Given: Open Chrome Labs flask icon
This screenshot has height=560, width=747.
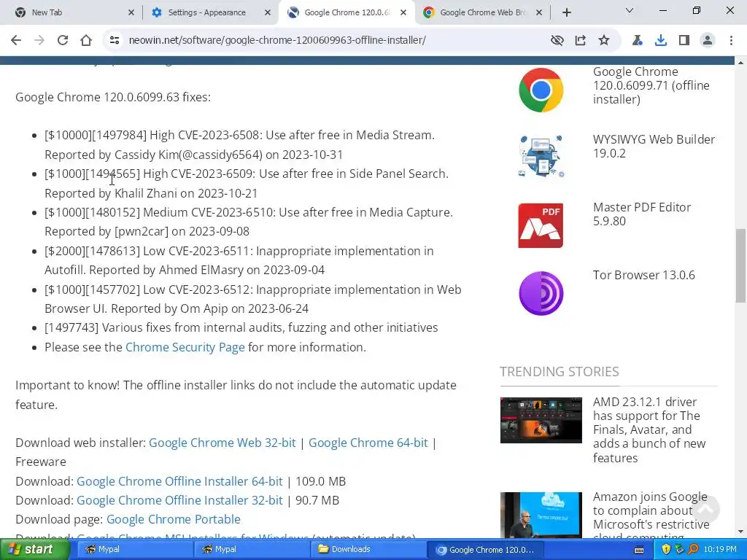Looking at the screenshot, I should coord(637,40).
